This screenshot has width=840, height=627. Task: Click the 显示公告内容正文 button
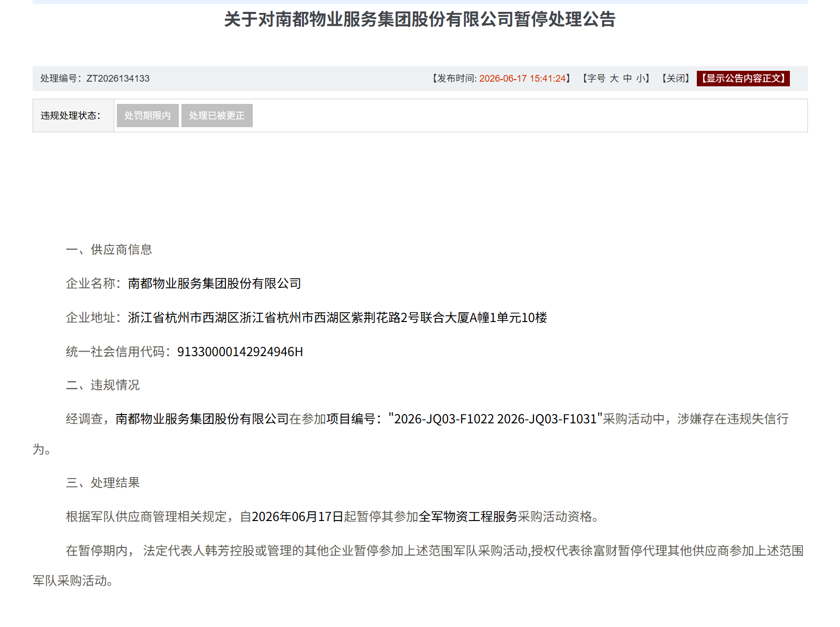point(743,79)
